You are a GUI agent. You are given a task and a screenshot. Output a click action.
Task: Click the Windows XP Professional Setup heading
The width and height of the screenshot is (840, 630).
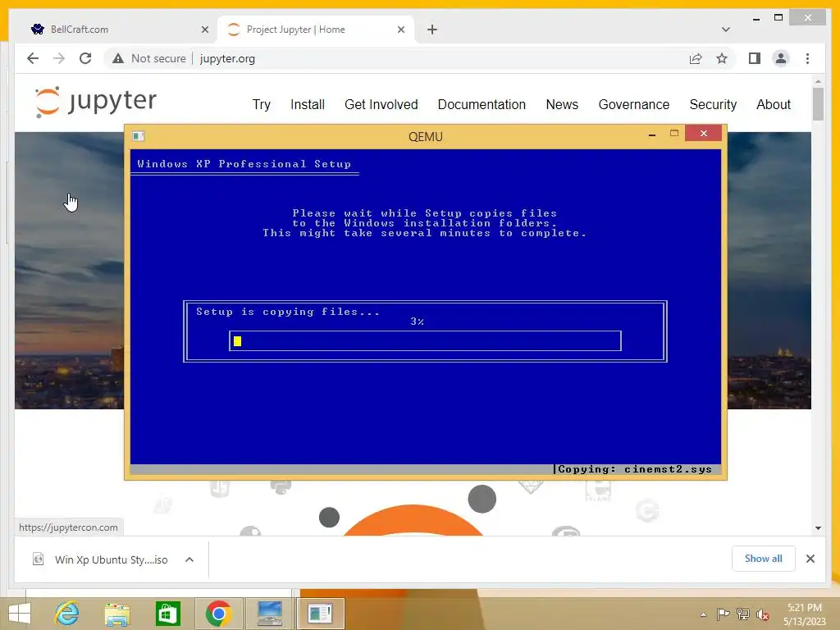click(x=244, y=164)
